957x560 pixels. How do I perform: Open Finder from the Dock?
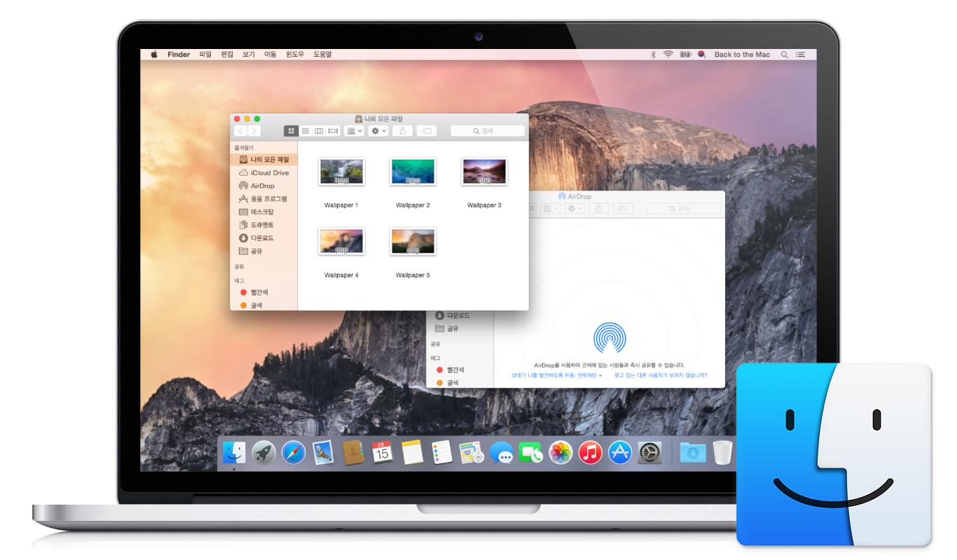[x=234, y=453]
